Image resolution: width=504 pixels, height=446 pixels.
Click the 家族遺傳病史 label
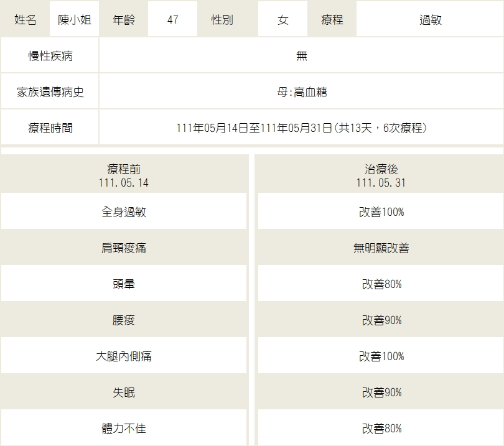coord(50,91)
